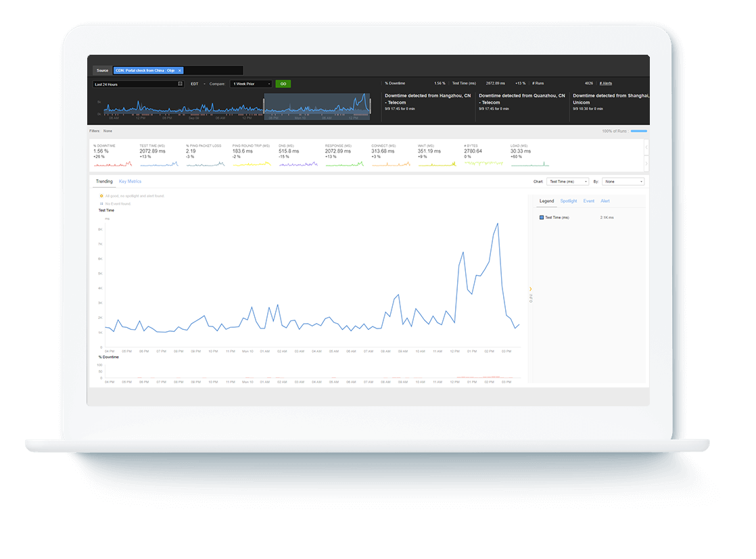Select the # Bytes metric tile

click(x=483, y=155)
